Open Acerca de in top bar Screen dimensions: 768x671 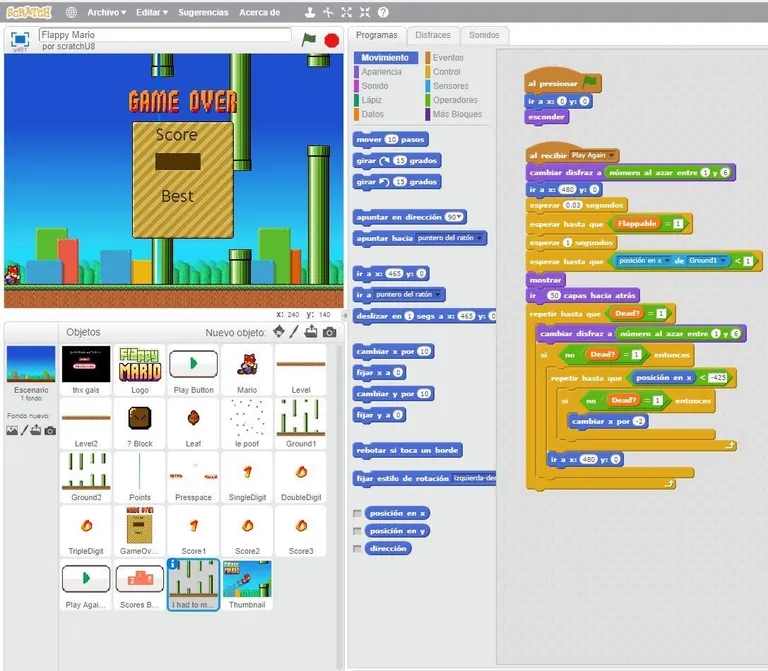pos(260,12)
